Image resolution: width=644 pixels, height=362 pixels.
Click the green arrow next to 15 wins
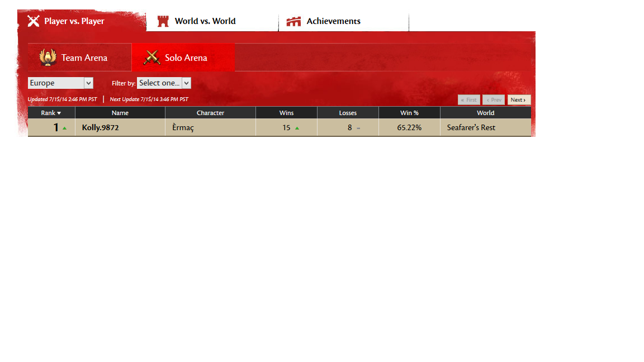point(297,128)
